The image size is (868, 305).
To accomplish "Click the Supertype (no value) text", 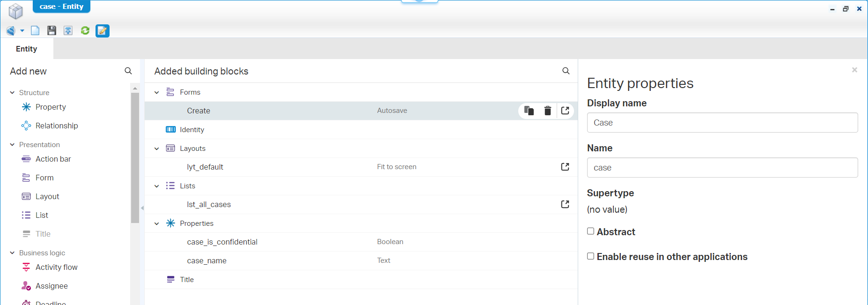I will pos(607,209).
